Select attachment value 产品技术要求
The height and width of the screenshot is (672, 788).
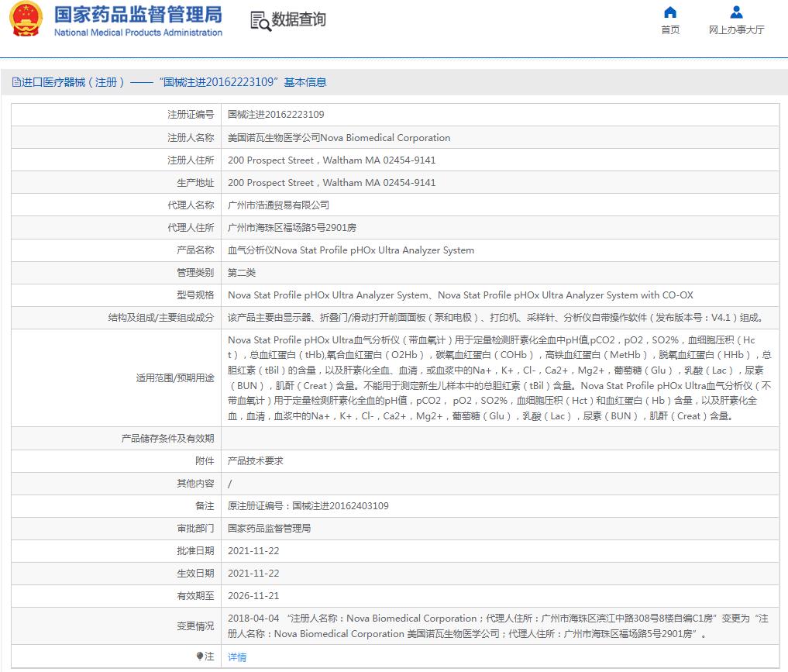tap(255, 461)
